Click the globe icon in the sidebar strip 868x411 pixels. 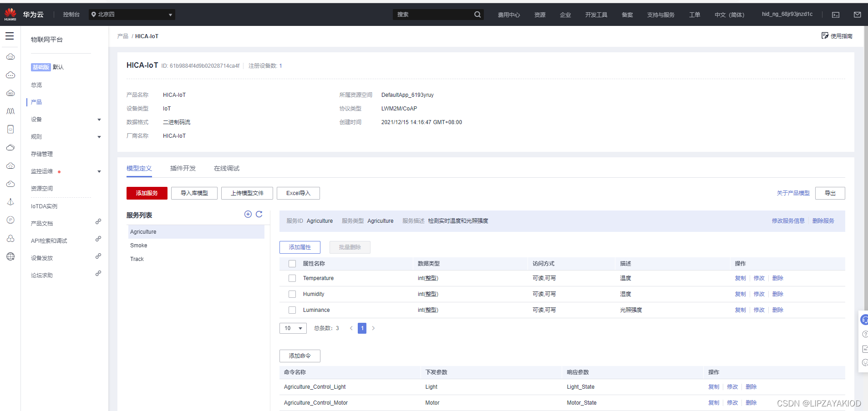tap(10, 256)
